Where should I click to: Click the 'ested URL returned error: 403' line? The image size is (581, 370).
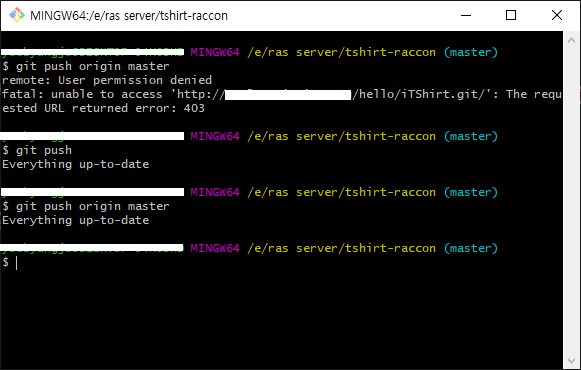pos(103,109)
